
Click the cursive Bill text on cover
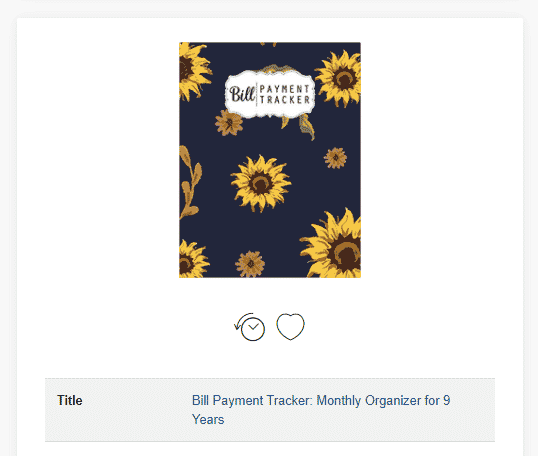[x=242, y=94]
